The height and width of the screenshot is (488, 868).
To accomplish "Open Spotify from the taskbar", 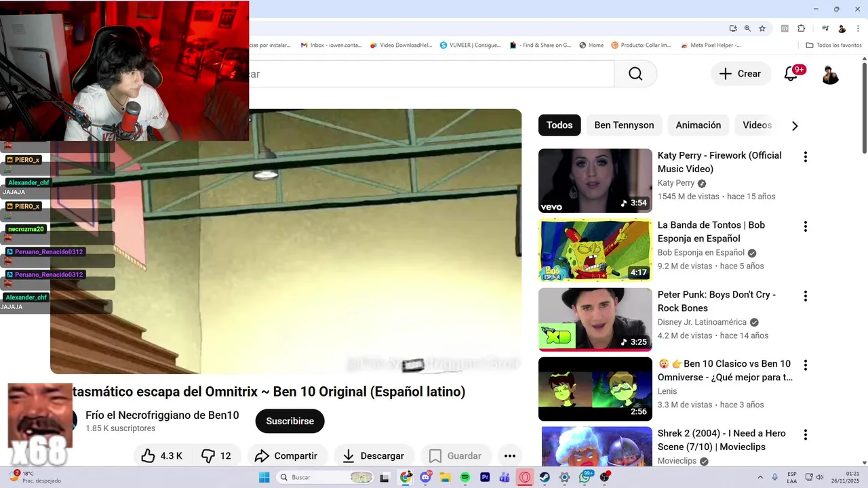I will point(465,477).
